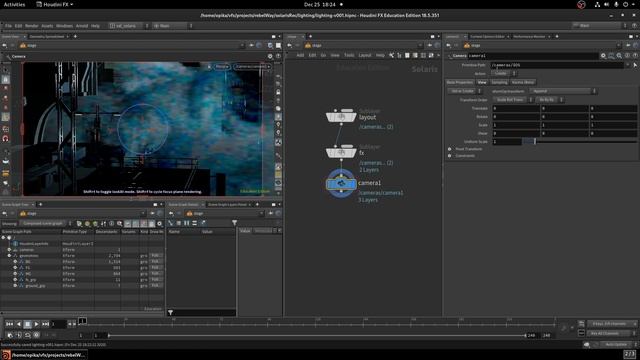Image resolution: width=640 pixels, height=360 pixels.
Task: Click Activities in the GNOME top bar
Action: pos(14,4)
